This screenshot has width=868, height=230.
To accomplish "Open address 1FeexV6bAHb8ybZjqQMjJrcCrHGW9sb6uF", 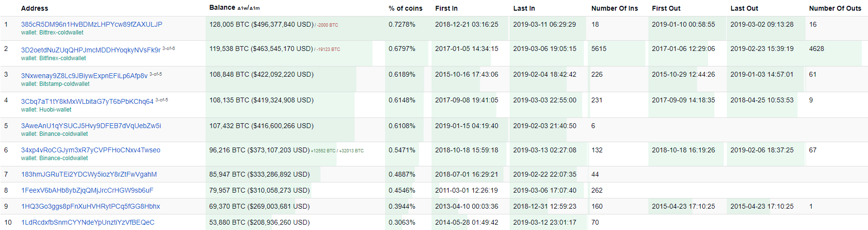I will (x=87, y=190).
